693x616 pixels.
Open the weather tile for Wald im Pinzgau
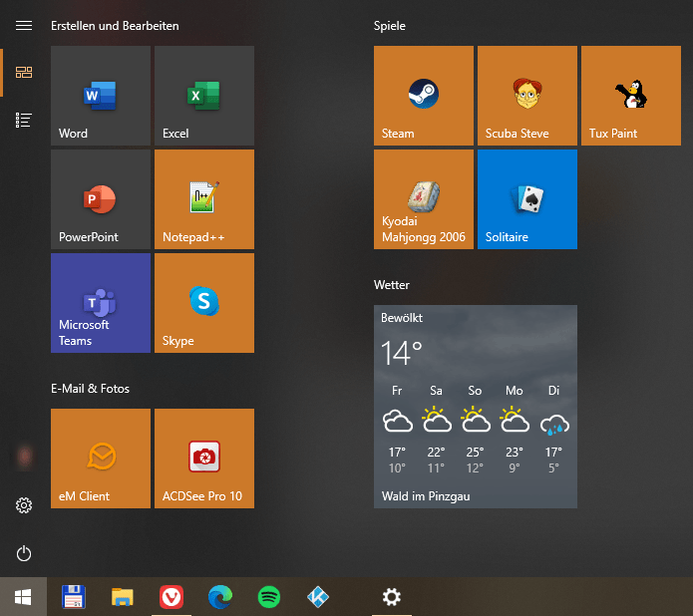click(x=476, y=407)
